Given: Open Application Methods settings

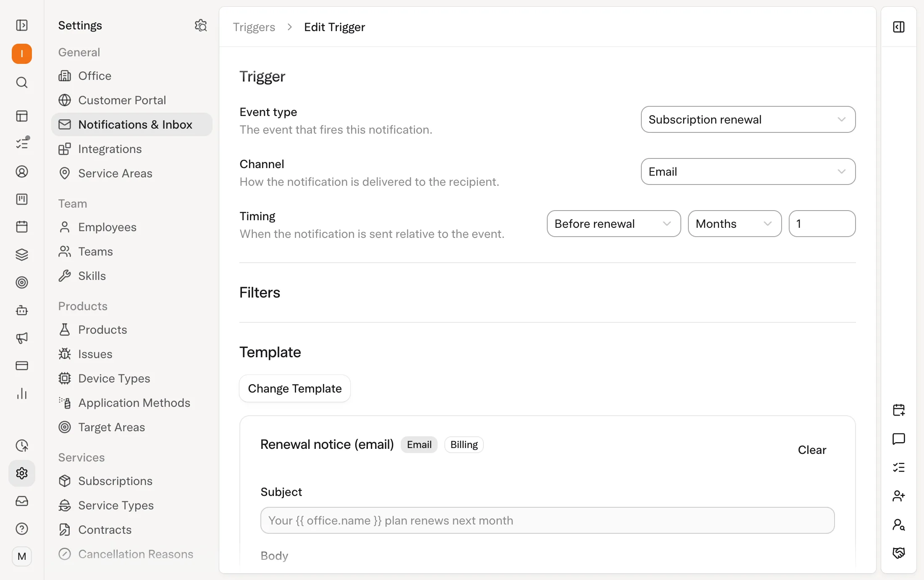Looking at the screenshot, I should coord(132,403).
